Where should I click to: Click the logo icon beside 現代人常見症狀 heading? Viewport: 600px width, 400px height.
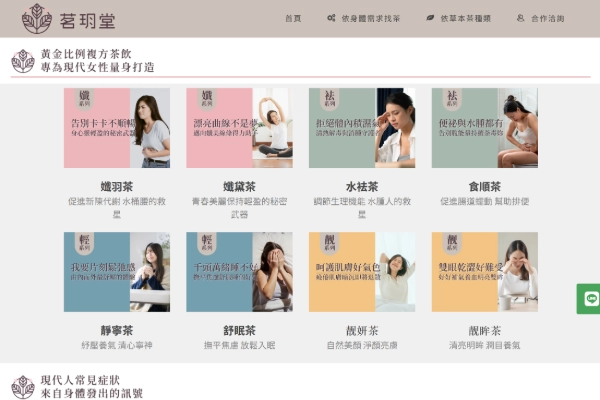(x=23, y=387)
